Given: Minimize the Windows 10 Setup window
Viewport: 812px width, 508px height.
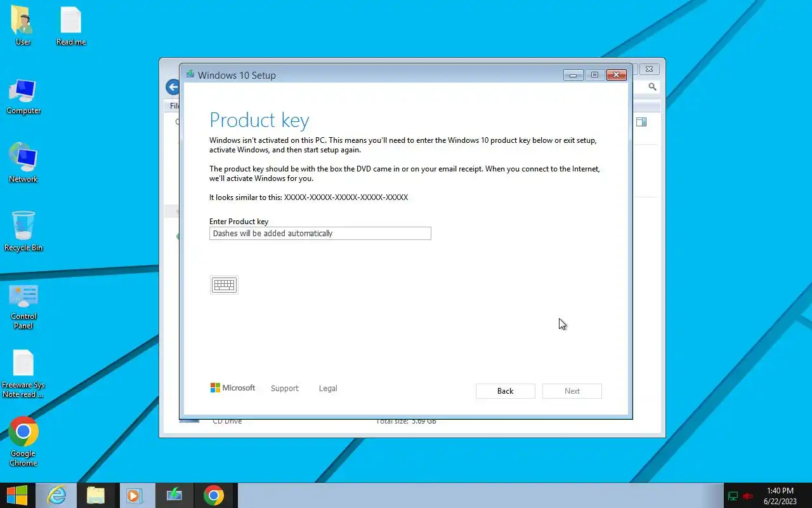Looking at the screenshot, I should pos(573,75).
